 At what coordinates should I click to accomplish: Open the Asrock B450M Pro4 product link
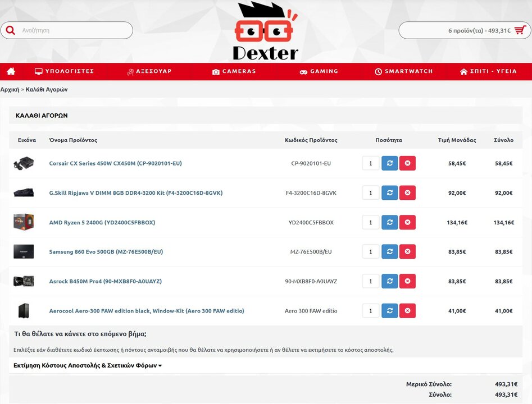[x=105, y=281]
